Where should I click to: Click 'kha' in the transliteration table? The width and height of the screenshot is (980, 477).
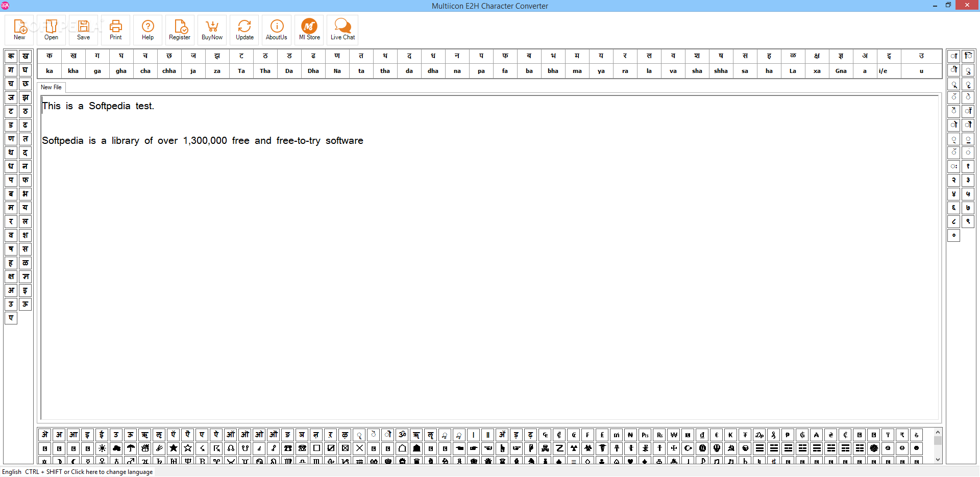(x=73, y=71)
